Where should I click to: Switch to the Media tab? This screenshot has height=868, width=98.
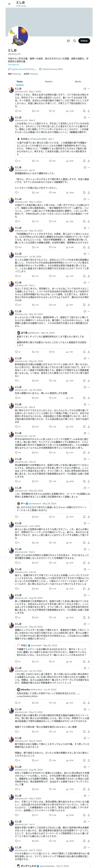tap(78, 82)
